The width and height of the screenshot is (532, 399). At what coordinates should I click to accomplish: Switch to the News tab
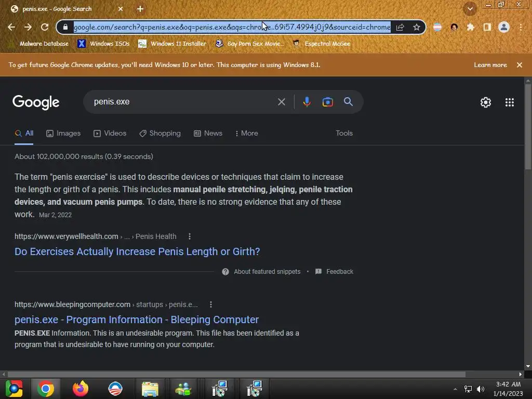tap(208, 134)
